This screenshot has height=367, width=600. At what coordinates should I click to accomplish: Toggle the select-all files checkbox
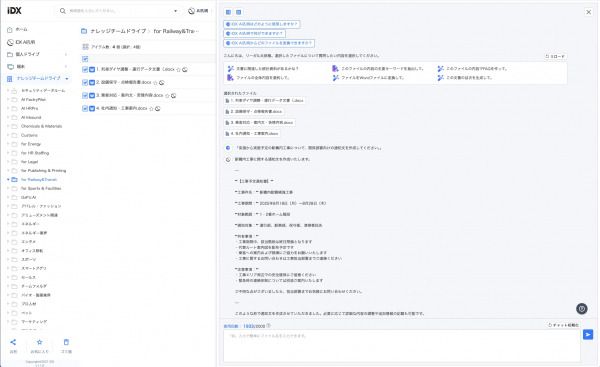[x=85, y=59]
